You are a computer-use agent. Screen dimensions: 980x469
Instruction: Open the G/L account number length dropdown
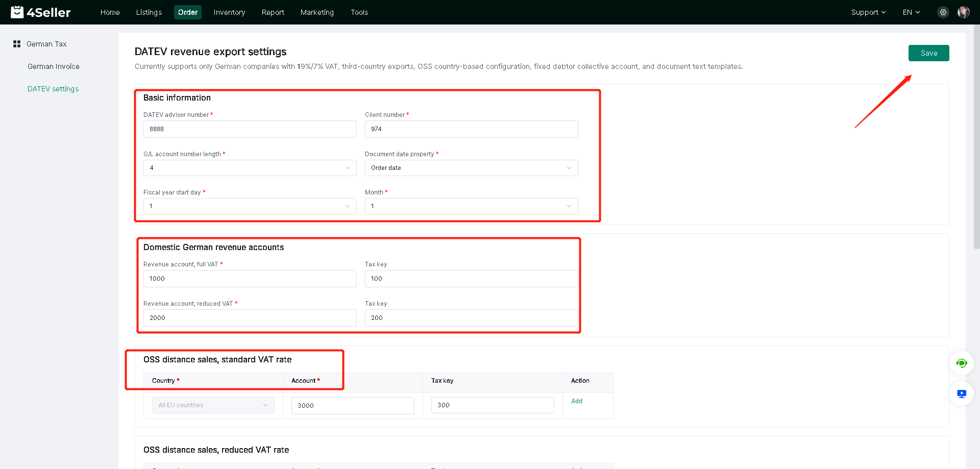click(250, 168)
